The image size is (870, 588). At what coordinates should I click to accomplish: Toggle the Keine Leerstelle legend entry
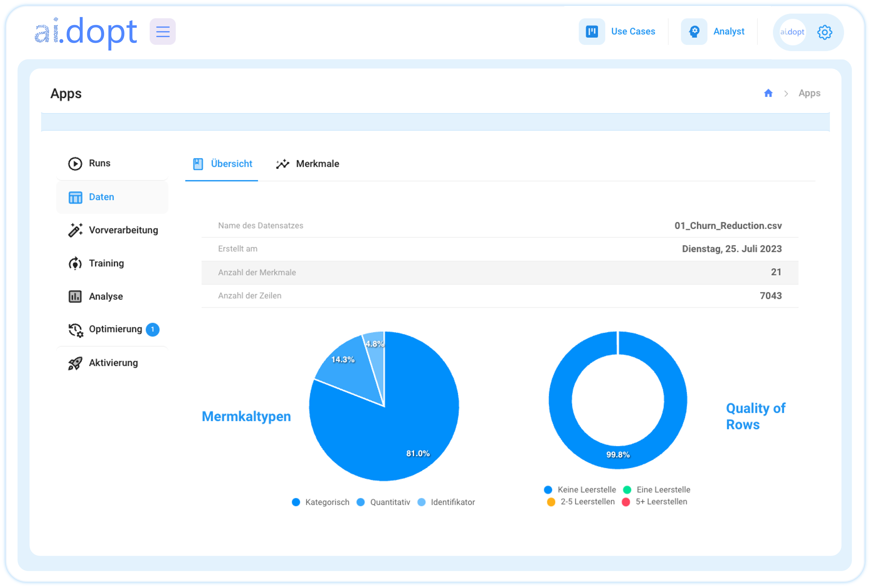click(x=580, y=490)
